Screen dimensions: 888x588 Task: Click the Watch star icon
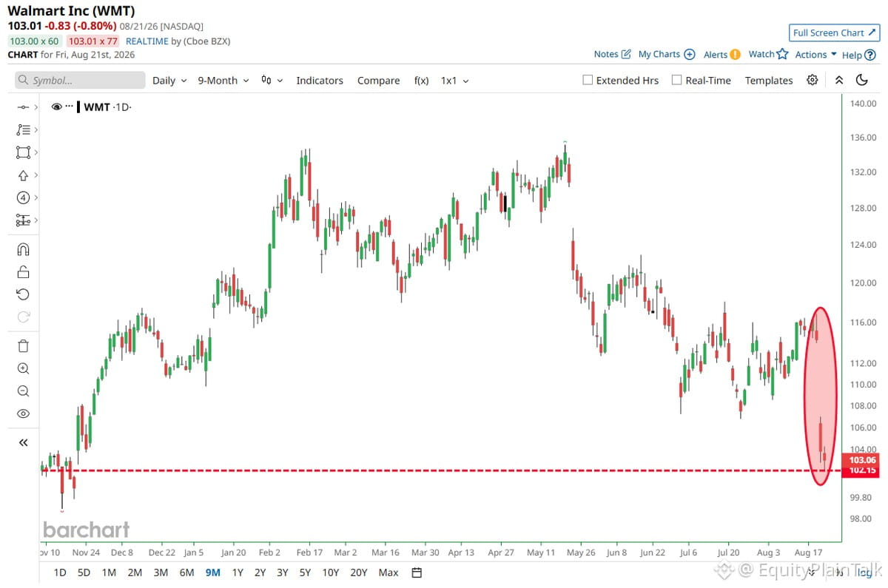782,53
